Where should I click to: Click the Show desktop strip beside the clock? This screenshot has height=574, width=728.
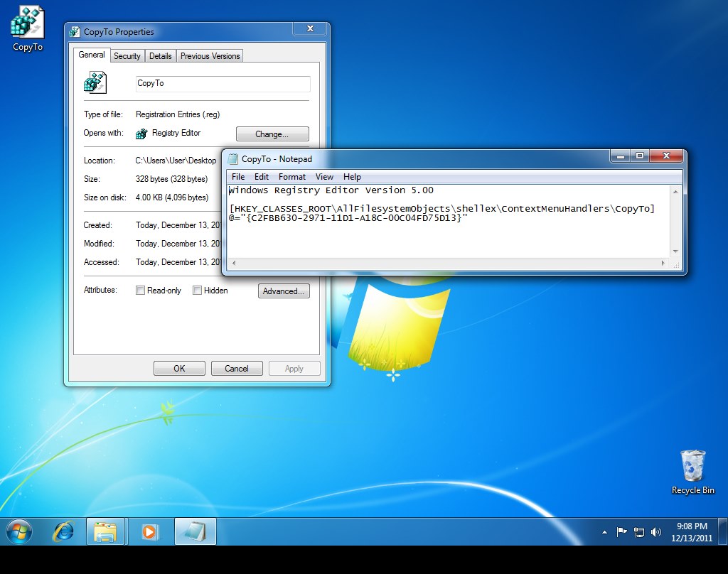[723, 531]
